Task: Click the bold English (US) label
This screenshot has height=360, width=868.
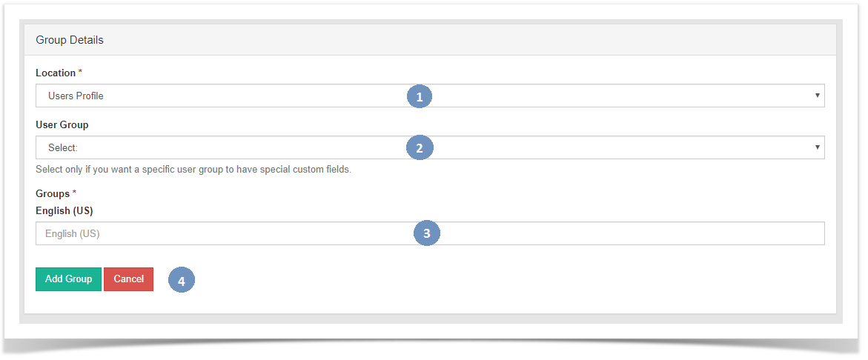Action: pyautogui.click(x=64, y=210)
